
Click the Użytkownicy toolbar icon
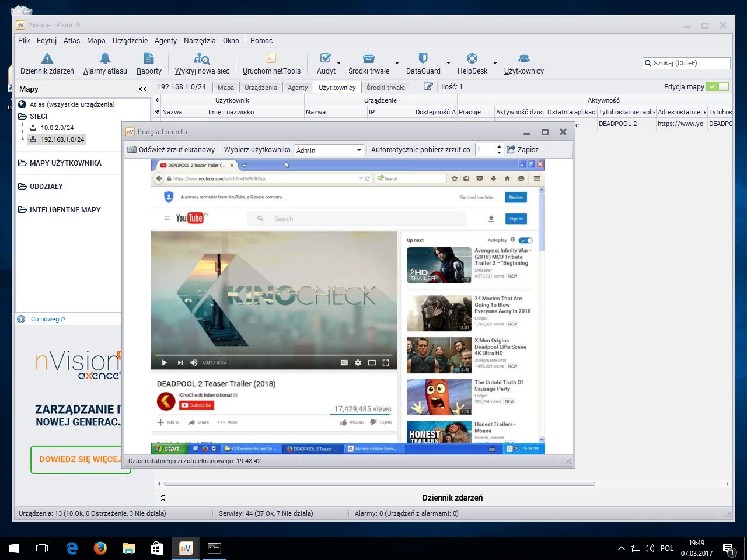[x=523, y=58]
